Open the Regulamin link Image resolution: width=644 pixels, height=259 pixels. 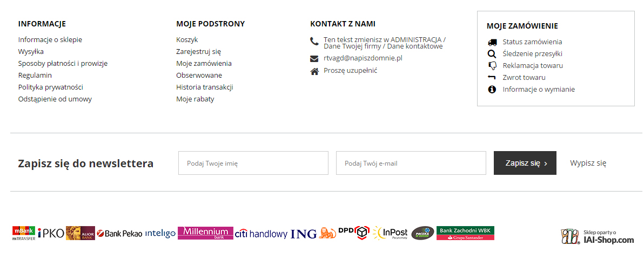click(x=35, y=76)
